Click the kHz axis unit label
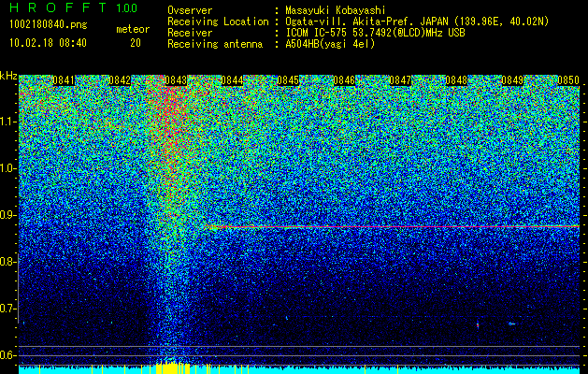 point(8,77)
